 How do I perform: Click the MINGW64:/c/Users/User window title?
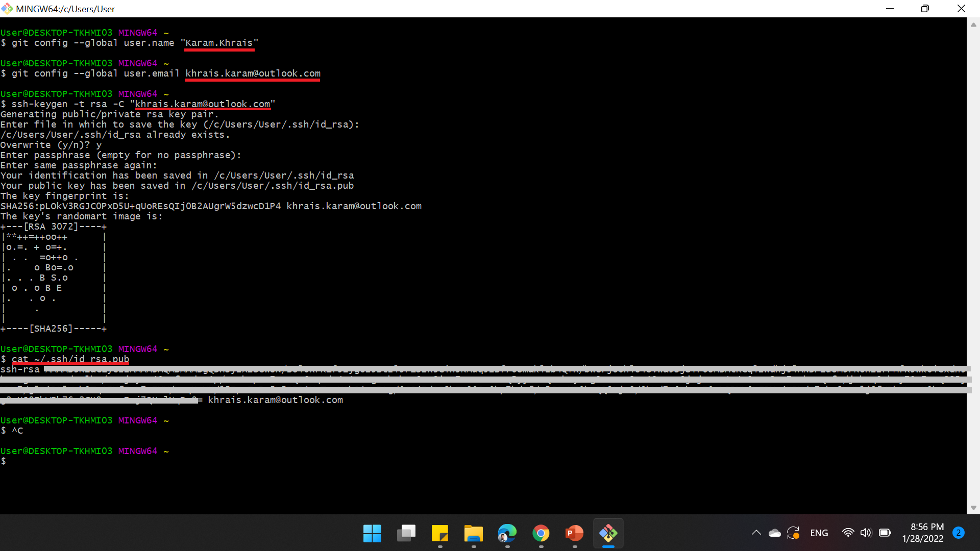[x=65, y=9]
